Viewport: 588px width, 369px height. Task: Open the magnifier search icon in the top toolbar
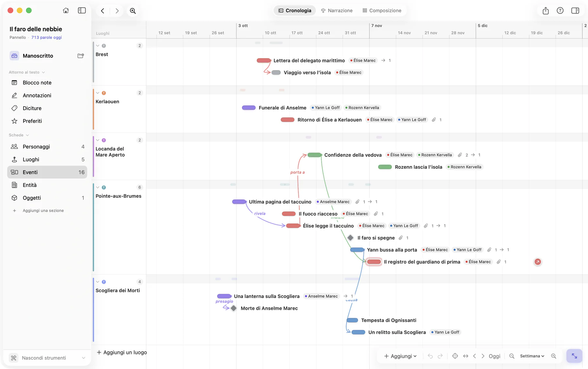(x=133, y=11)
